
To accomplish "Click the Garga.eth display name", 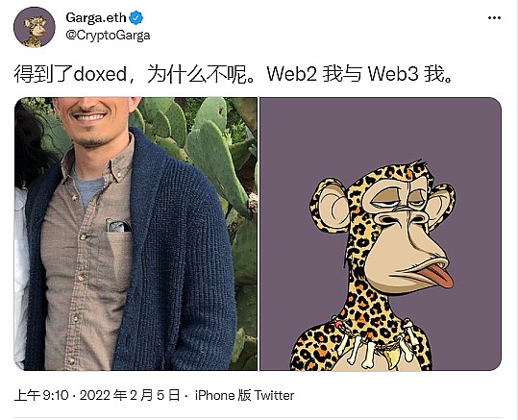I will click(x=96, y=17).
